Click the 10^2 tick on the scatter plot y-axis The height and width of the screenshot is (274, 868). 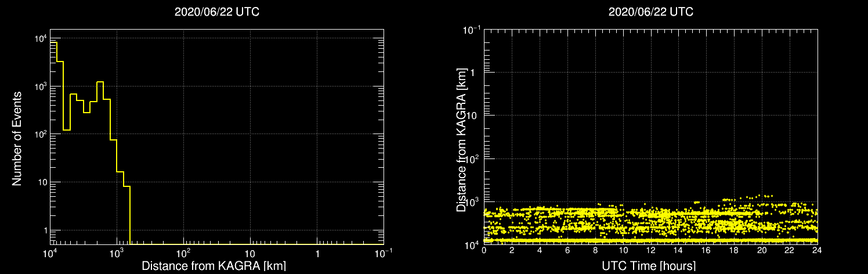pyautogui.click(x=472, y=158)
